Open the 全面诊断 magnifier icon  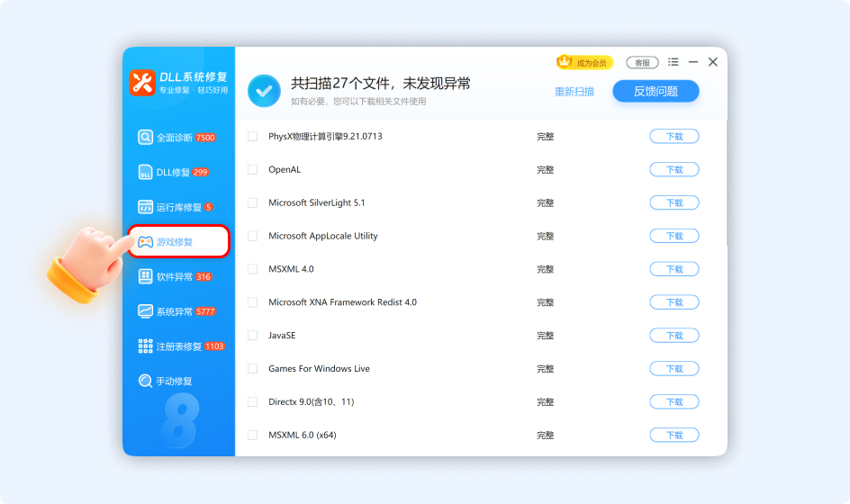click(x=145, y=137)
